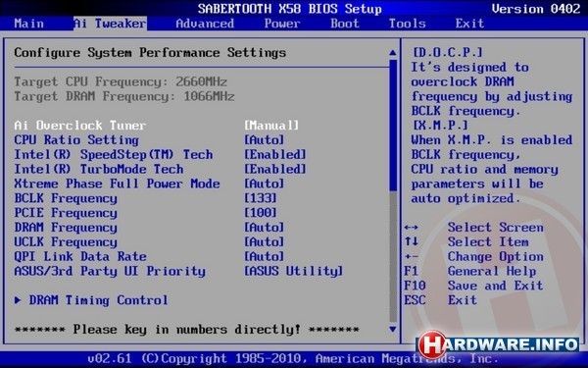Expand DRAM Timing Control submenu arrow
The width and height of the screenshot is (588, 368).
[x=18, y=300]
